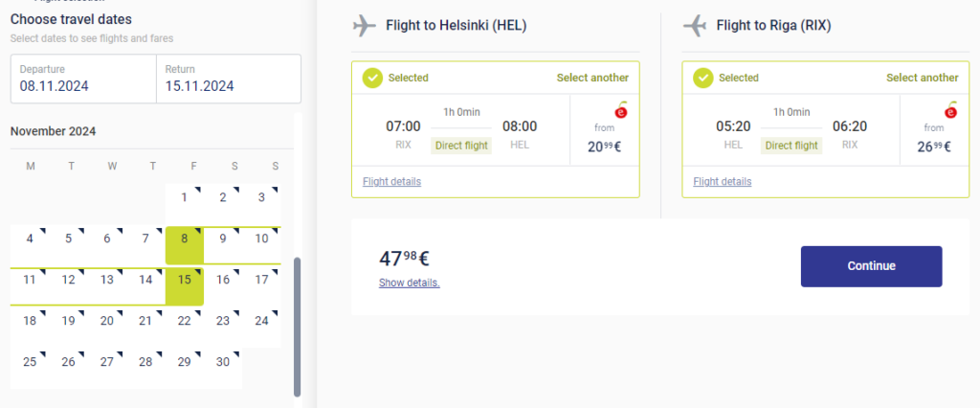980x408 pixels.
Task: Click the airplane icon beside Flight to Helsinki
Action: [x=365, y=26]
